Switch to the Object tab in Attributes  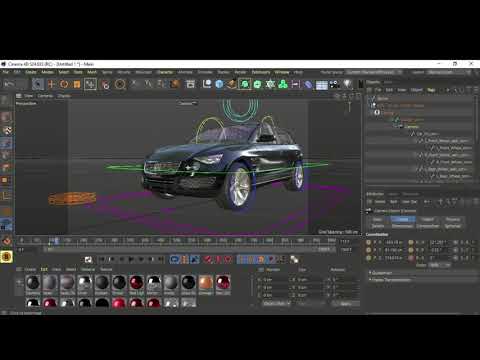tap(428, 219)
